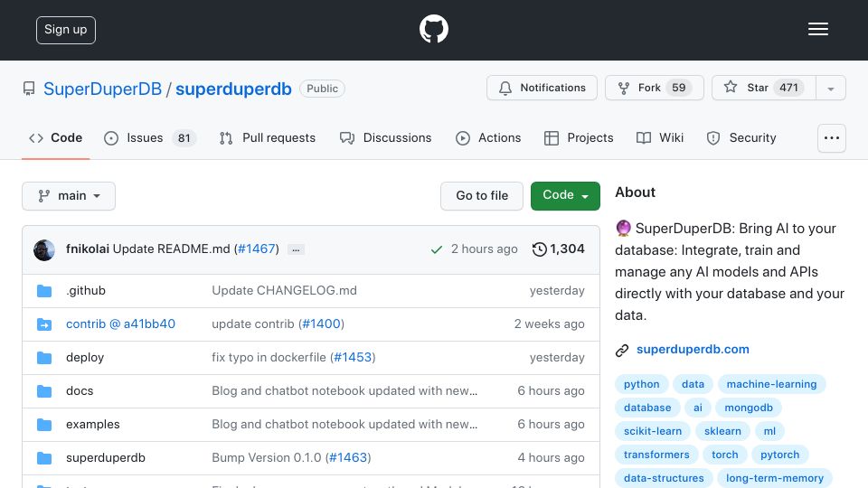Visit the superduperdb.com website link
The image size is (868, 488).
(x=693, y=349)
